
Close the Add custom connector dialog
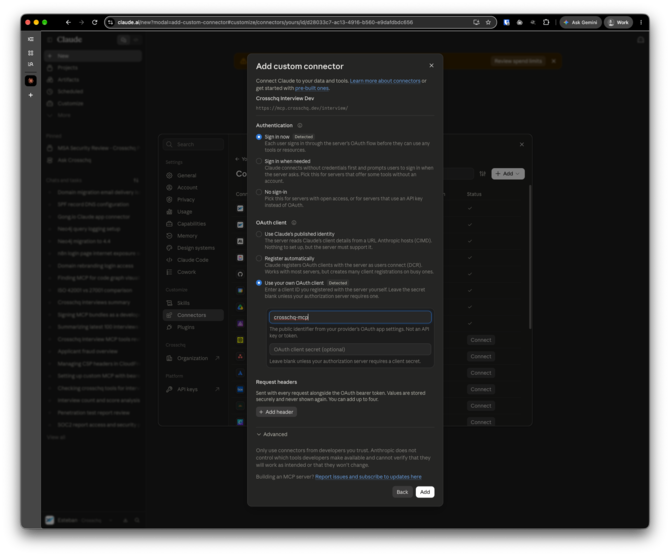[431, 65]
